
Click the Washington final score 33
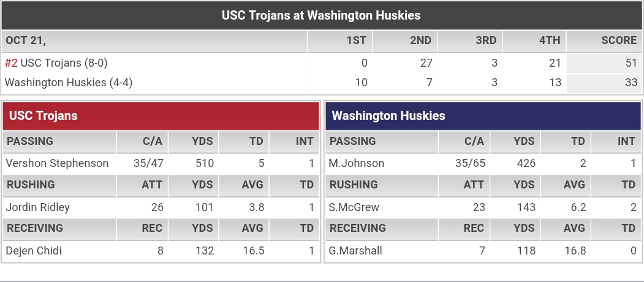point(631,83)
